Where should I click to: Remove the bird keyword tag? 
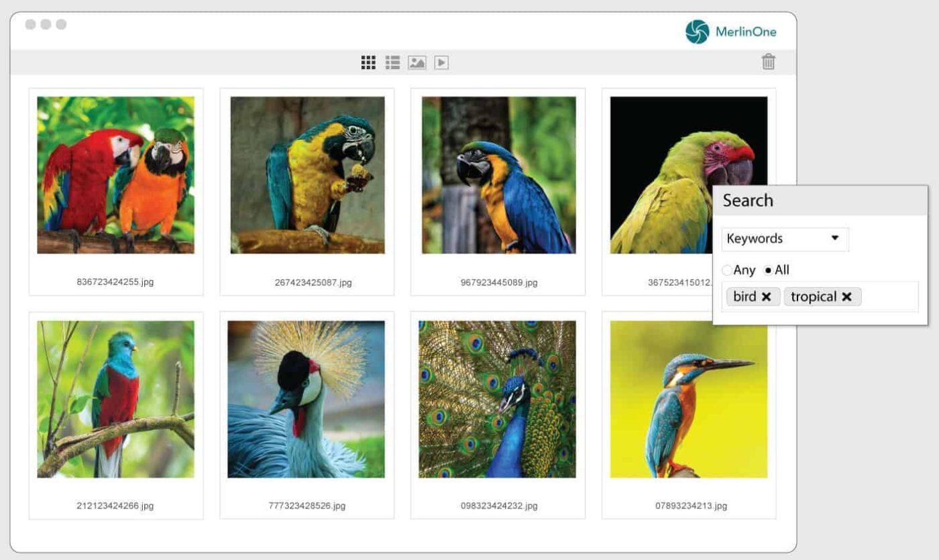pos(766,297)
